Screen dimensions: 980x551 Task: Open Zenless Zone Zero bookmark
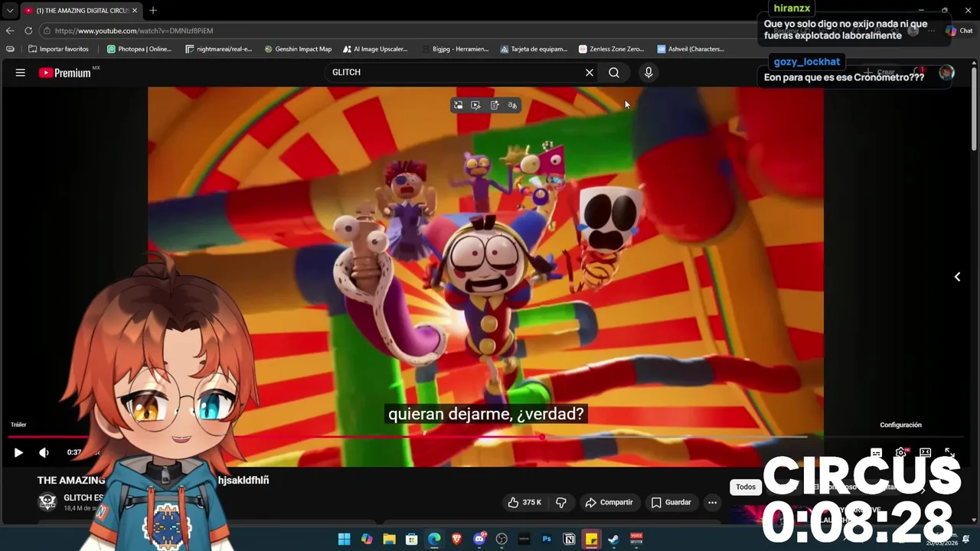(612, 49)
